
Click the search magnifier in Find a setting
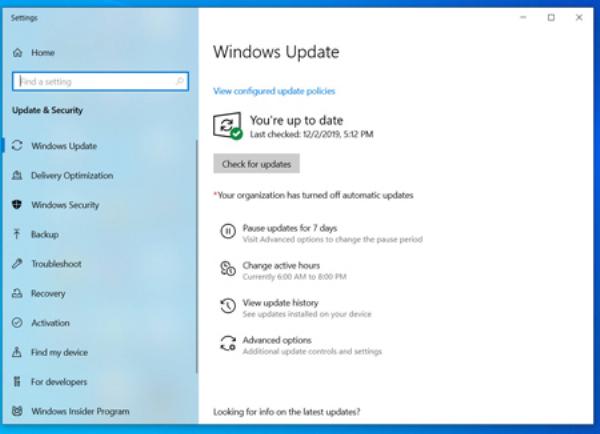180,81
